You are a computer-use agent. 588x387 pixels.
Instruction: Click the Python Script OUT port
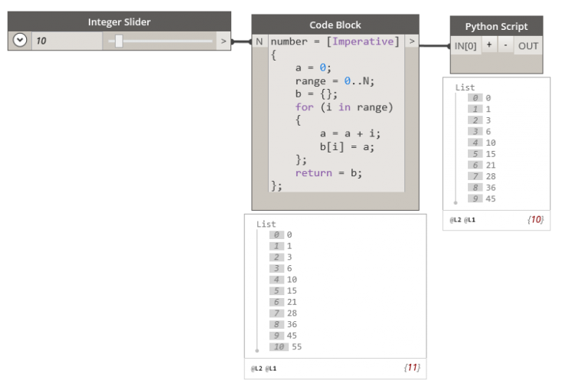(528, 46)
